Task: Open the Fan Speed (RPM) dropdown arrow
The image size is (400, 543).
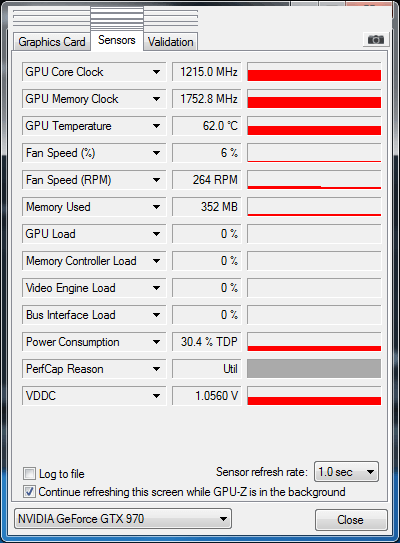Action: pyautogui.click(x=157, y=180)
